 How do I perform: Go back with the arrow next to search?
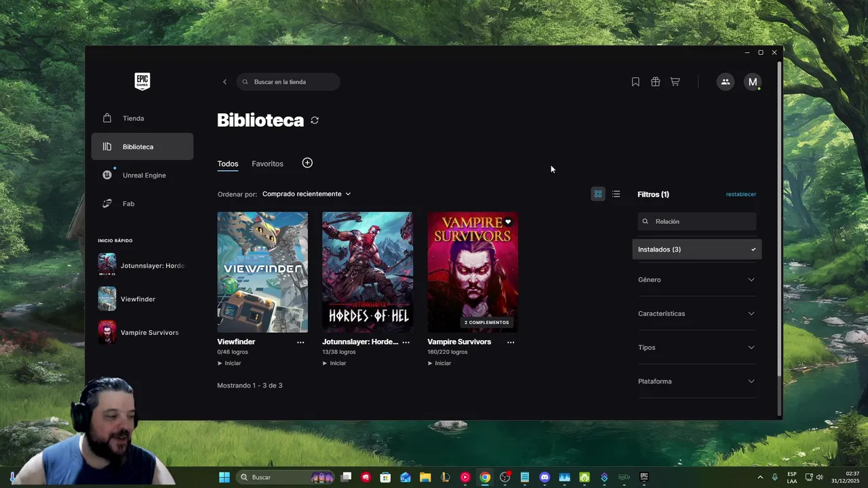click(224, 82)
